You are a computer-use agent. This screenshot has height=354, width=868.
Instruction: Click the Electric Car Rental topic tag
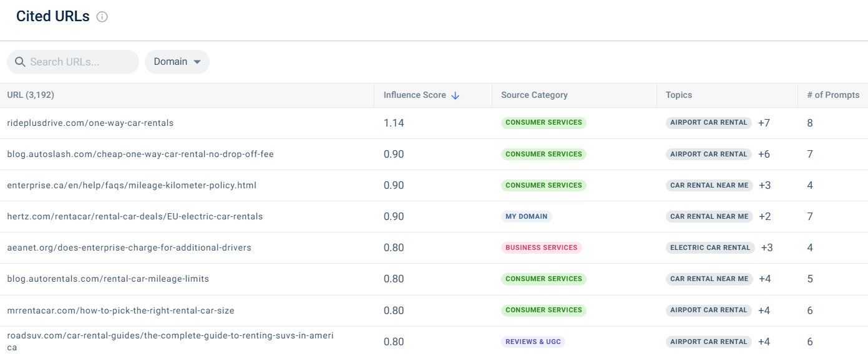[x=710, y=247]
